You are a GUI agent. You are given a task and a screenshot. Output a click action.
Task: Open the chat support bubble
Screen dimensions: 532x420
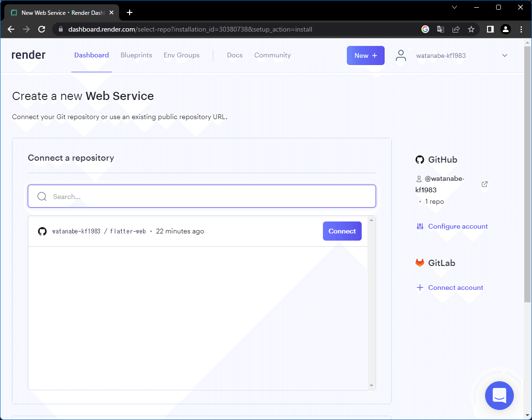tap(499, 395)
